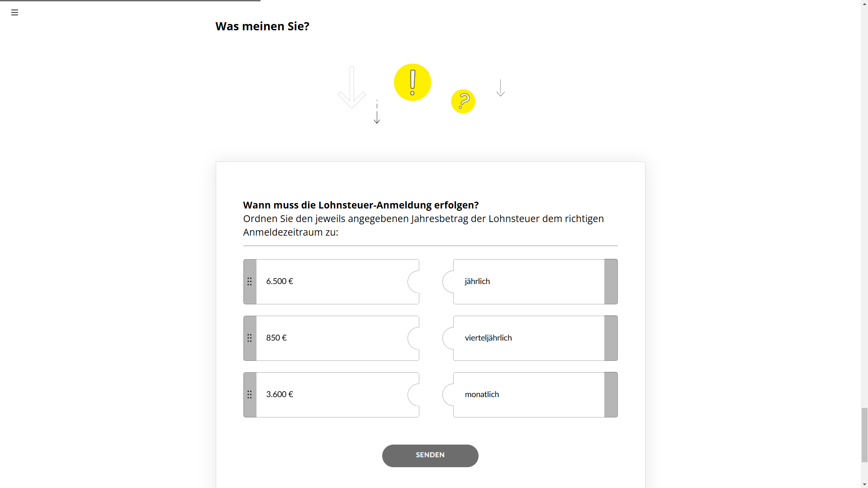The height and width of the screenshot is (488, 868).
Task: Click the dashed downward arrow graphic
Action: 377,112
